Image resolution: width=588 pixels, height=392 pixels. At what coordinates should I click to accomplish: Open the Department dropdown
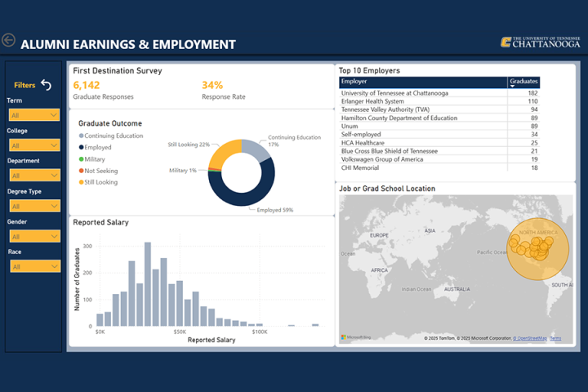coord(33,176)
